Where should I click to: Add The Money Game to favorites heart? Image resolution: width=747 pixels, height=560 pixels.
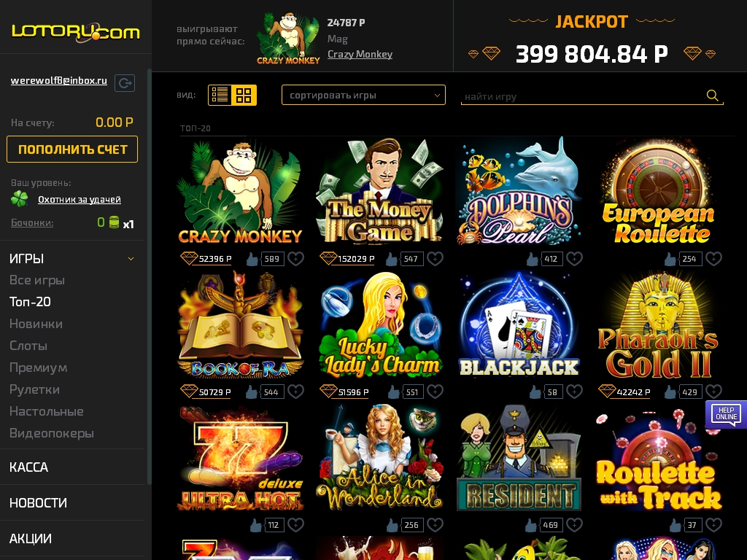click(435, 259)
